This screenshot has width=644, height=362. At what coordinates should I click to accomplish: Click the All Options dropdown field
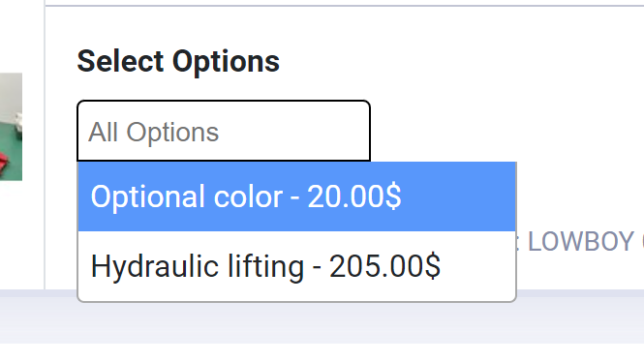224,132
